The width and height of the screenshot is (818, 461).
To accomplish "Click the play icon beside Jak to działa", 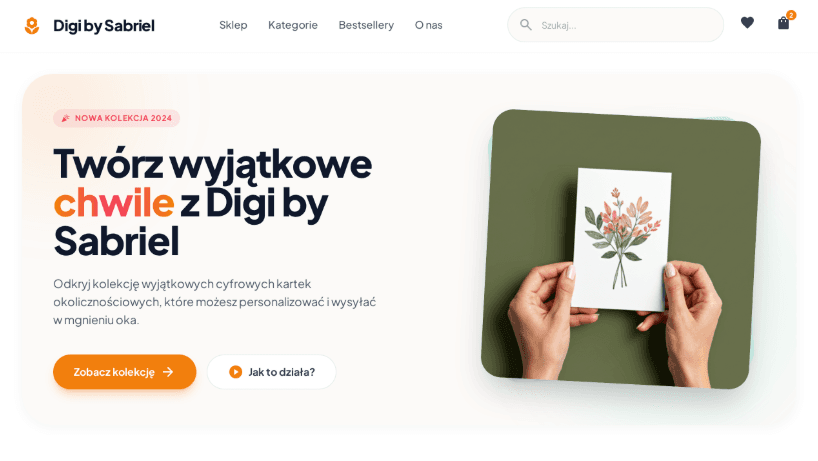I will (235, 372).
